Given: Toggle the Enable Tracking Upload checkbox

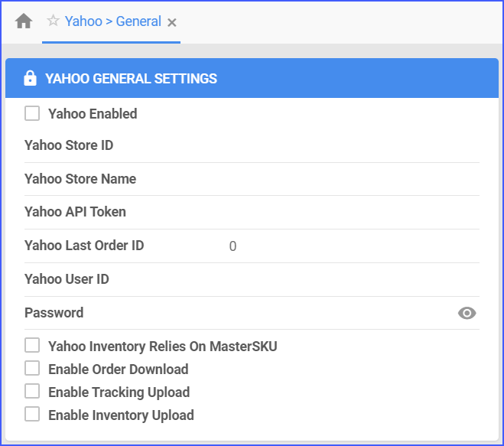Looking at the screenshot, I should pos(32,392).
